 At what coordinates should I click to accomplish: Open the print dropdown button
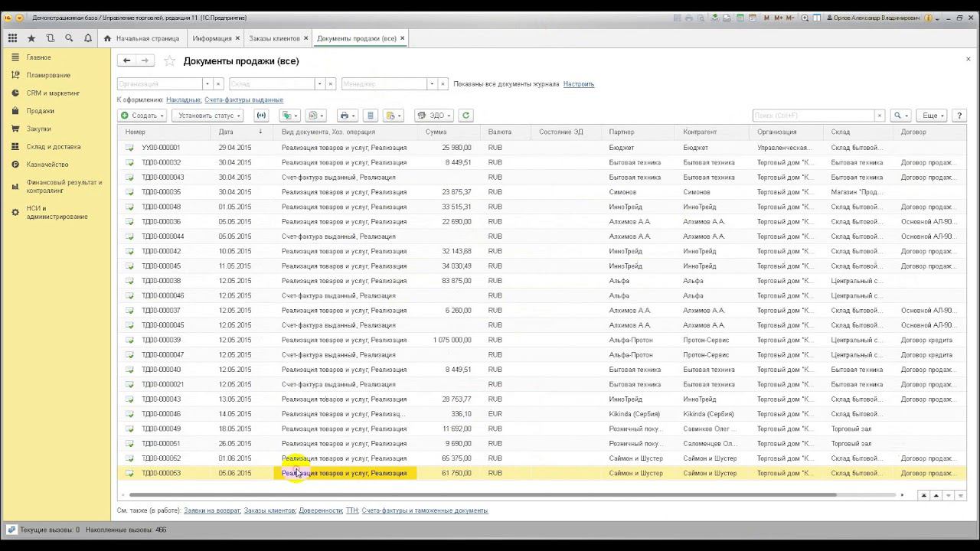[x=348, y=116]
